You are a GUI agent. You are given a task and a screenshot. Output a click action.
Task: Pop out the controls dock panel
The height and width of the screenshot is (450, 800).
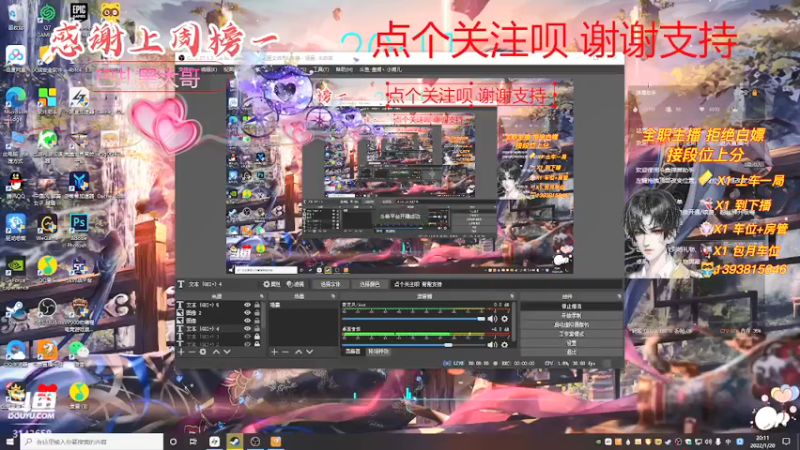(x=619, y=296)
